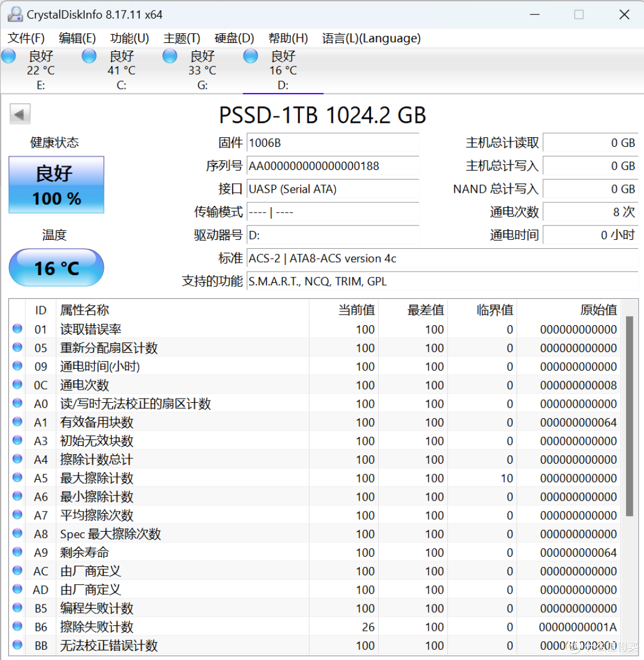The width and height of the screenshot is (644, 660).
Task: Click raw value 0000000001A of 擦除失败计数
Action: click(578, 627)
